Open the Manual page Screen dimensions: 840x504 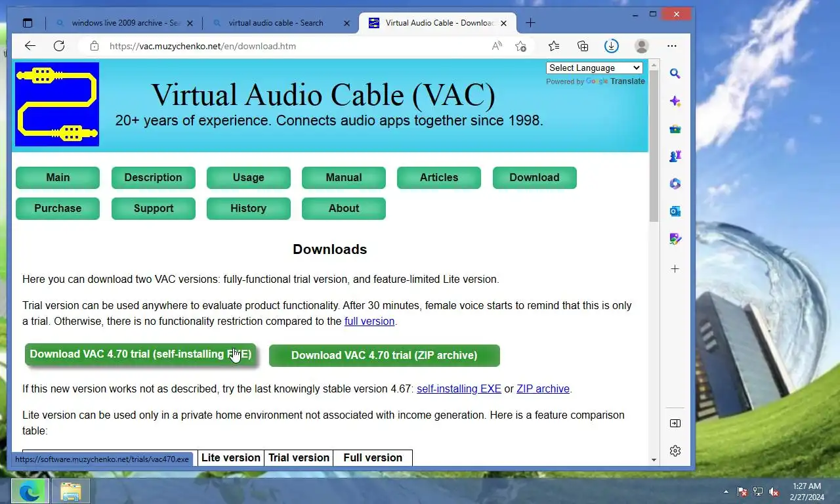pyautogui.click(x=344, y=177)
